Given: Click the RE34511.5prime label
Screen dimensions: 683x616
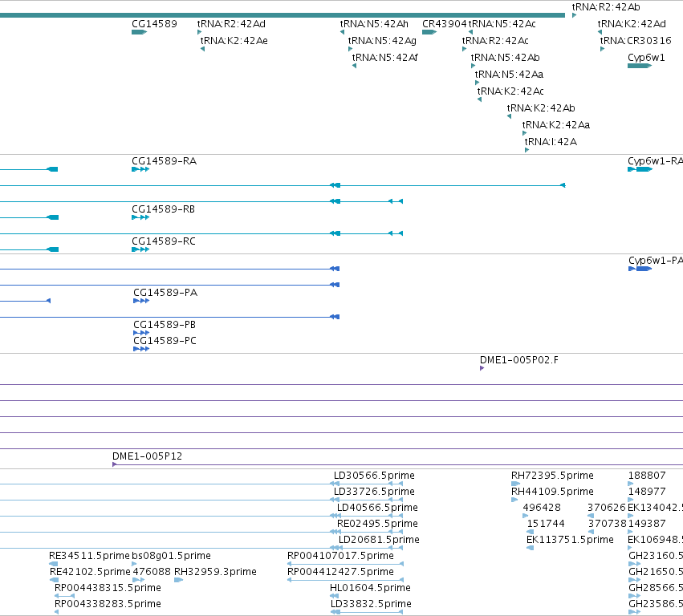Looking at the screenshot, I should (89, 556).
